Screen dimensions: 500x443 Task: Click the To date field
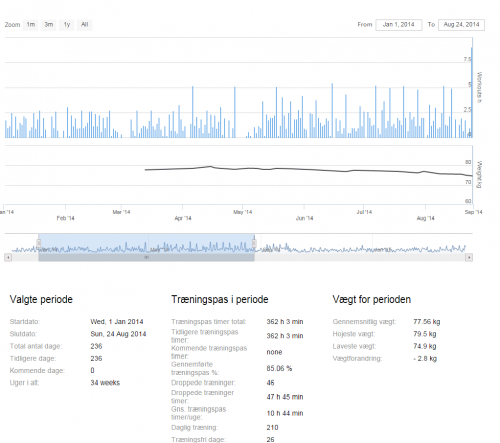tap(461, 25)
